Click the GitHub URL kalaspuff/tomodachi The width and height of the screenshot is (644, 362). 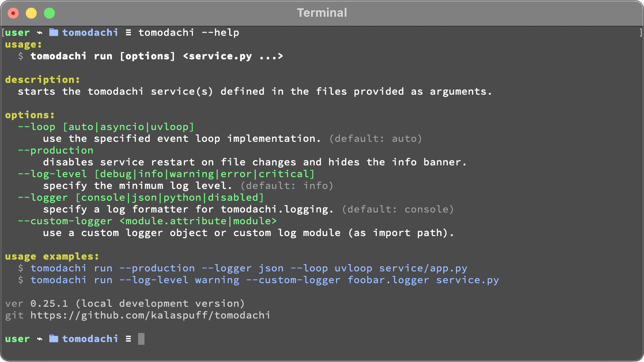150,315
